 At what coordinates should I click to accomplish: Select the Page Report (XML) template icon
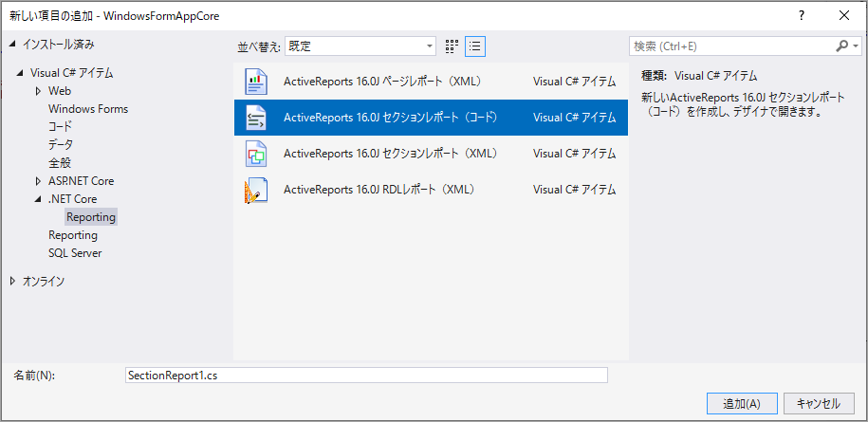[256, 83]
